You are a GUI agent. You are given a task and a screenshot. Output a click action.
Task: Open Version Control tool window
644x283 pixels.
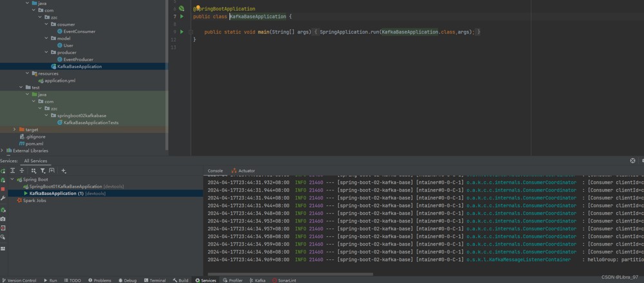pyautogui.click(x=19, y=280)
